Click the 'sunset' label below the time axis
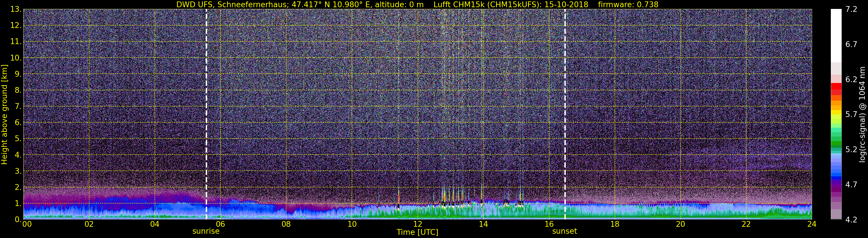Viewport: 868px width, 238px height. [x=564, y=231]
